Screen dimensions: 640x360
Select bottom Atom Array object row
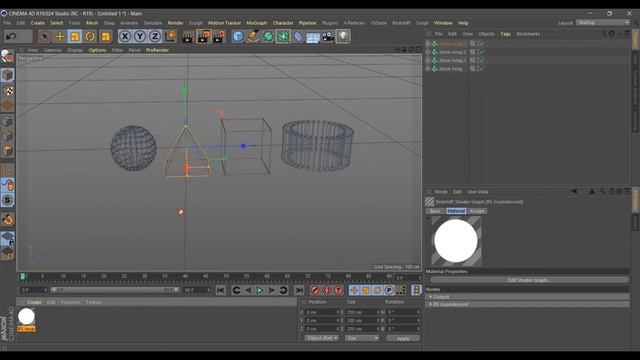click(x=451, y=69)
